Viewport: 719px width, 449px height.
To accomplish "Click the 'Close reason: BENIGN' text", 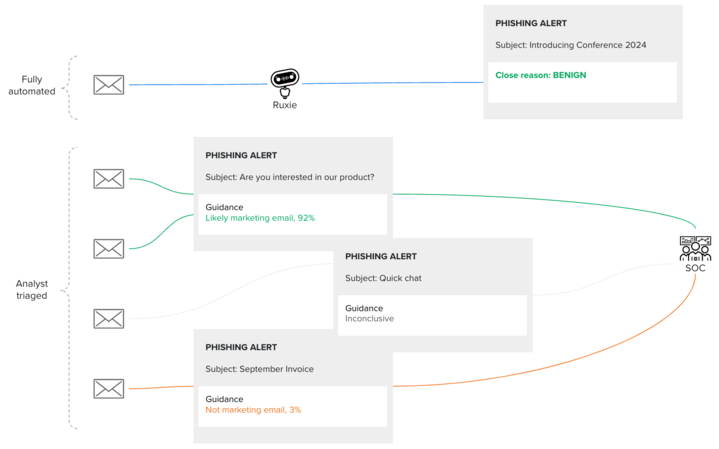I will coord(541,75).
